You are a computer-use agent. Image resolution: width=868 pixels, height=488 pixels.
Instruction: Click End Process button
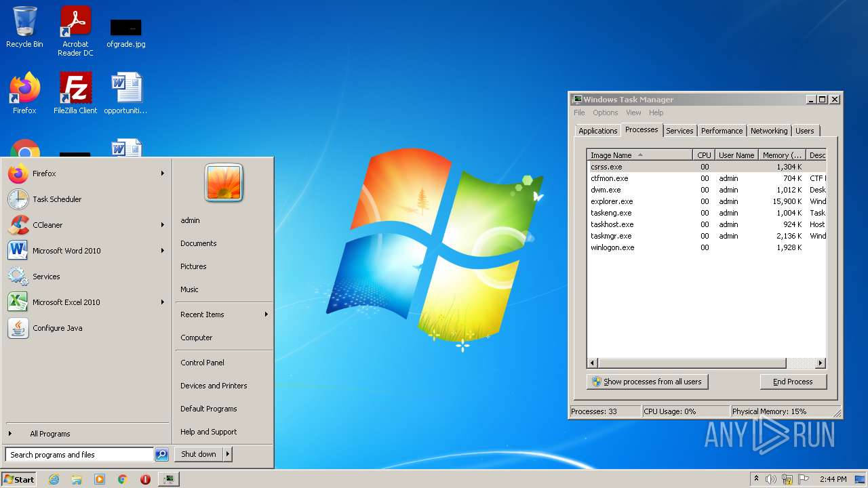[793, 382]
